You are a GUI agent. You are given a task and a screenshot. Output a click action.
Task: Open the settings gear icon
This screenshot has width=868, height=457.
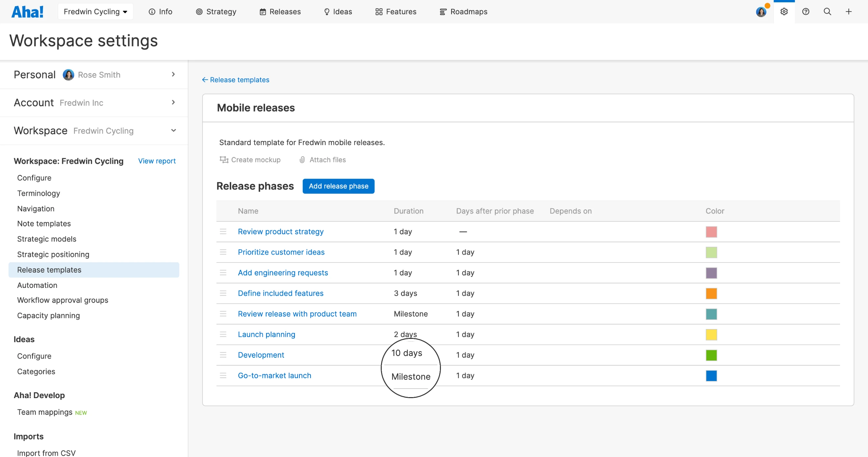coord(784,12)
